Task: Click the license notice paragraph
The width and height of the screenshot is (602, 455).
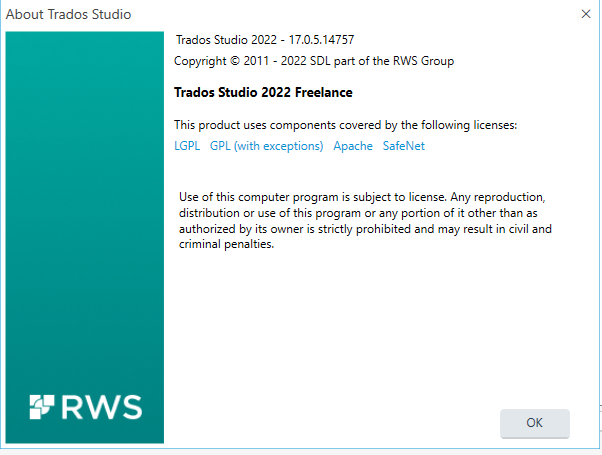Action: pyautogui.click(x=365, y=220)
